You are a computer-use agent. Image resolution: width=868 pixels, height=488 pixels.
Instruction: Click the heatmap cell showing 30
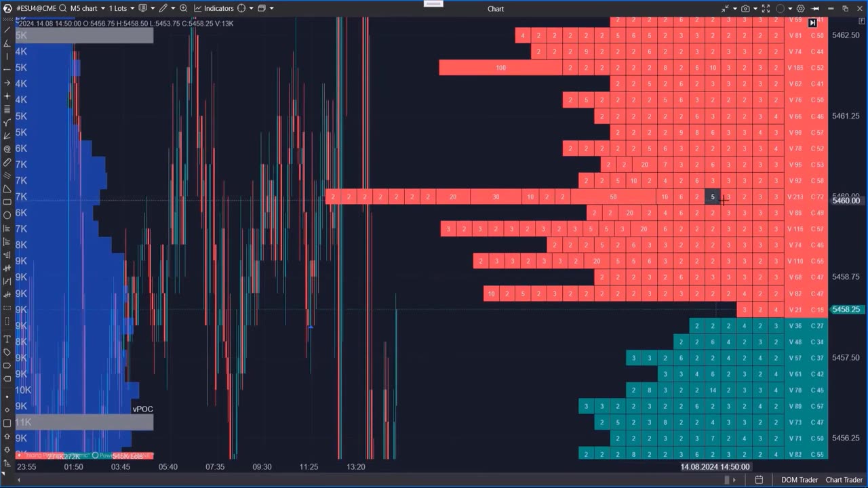[496, 197]
